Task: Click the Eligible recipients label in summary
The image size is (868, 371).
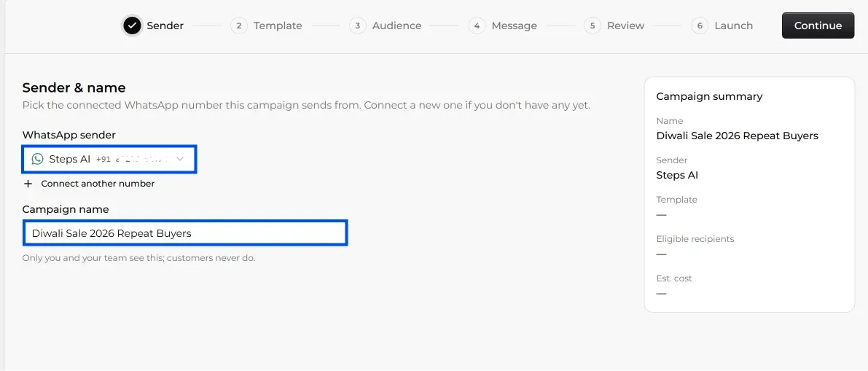Action: [x=695, y=239]
